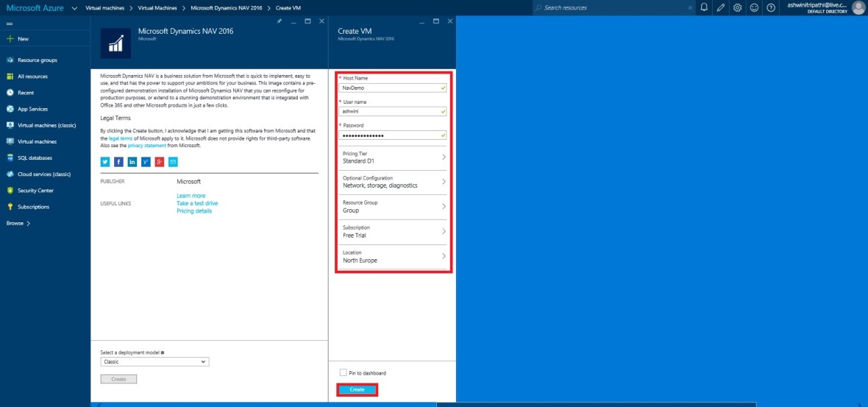Click the Host Name input field

(x=389, y=88)
